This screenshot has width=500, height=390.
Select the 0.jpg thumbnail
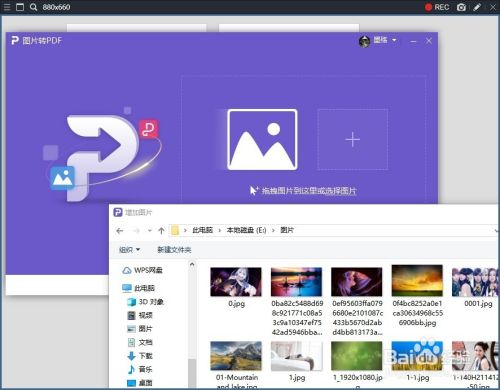(236, 282)
